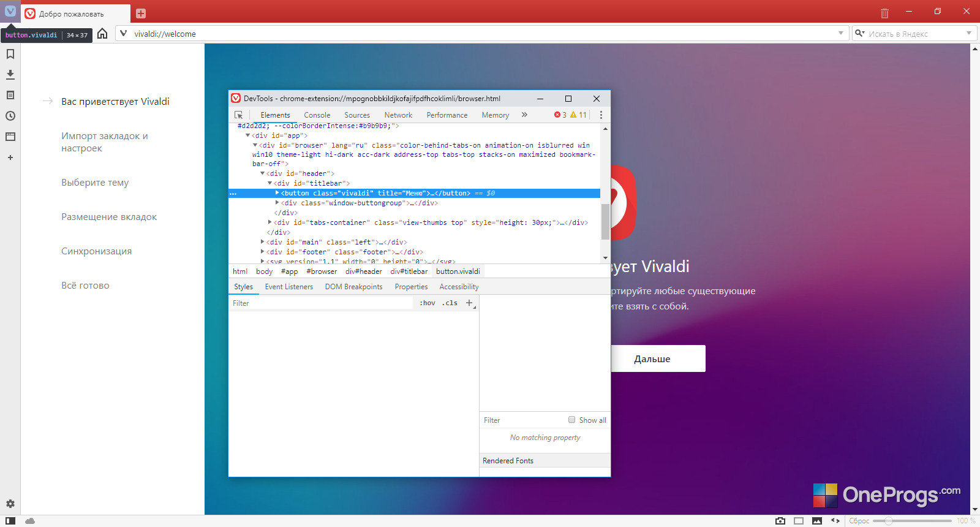Open the Notes panel

[x=10, y=95]
